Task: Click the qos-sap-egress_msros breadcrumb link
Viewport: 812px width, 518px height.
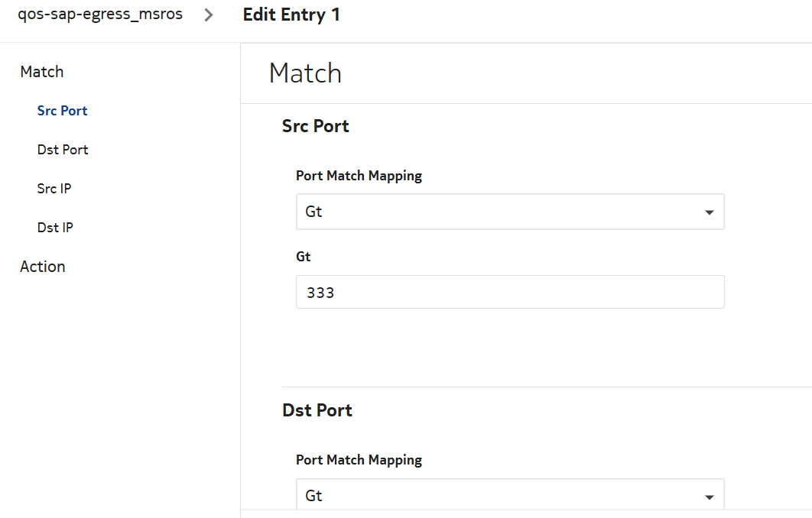Action: click(100, 15)
